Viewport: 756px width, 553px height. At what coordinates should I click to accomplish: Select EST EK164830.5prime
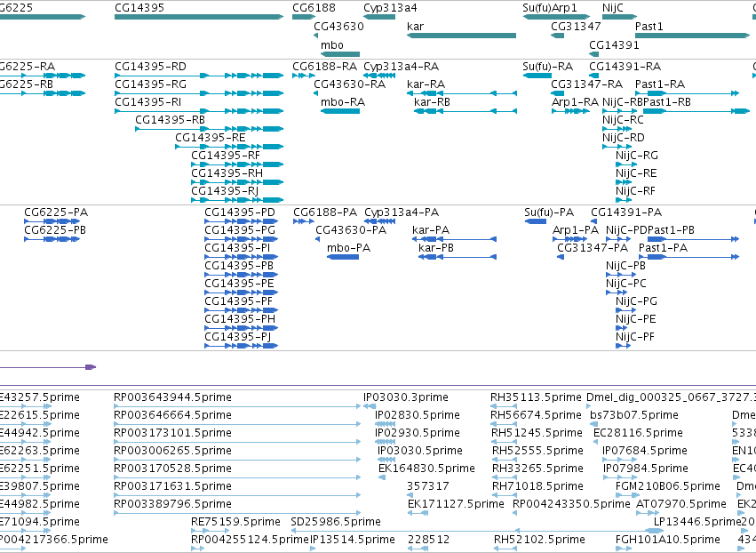(x=382, y=477)
